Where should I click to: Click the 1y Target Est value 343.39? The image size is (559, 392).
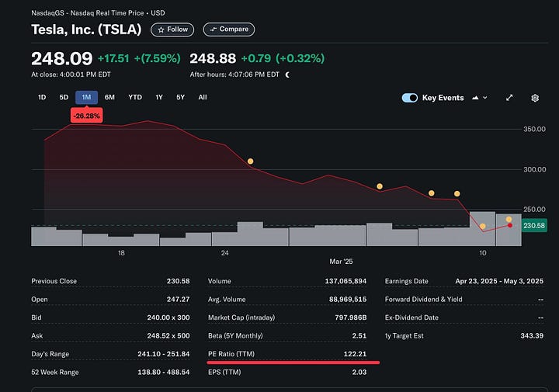pos(532,335)
